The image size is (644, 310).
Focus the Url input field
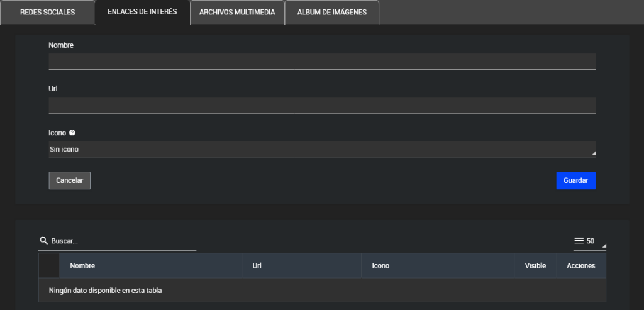pos(321,105)
